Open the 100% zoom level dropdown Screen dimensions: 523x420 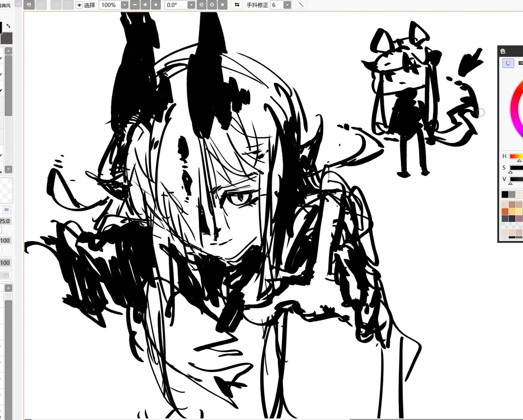[x=124, y=5]
